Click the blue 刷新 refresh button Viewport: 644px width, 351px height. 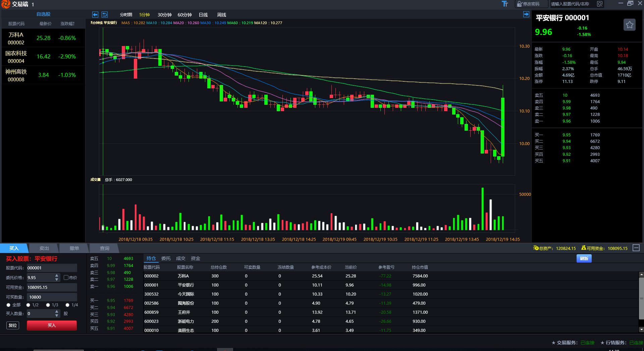pyautogui.click(x=584, y=258)
